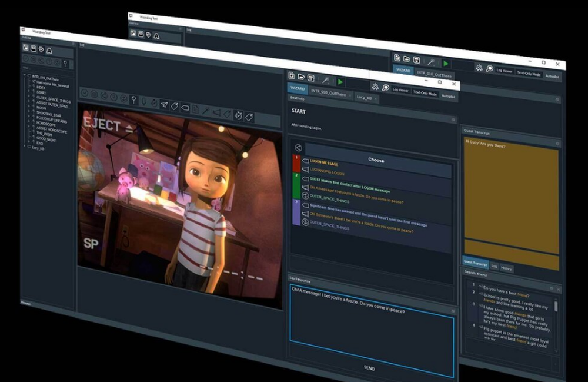The width and height of the screenshot is (588, 382).
Task: Select the Guest Transcript tab
Action: click(475, 263)
